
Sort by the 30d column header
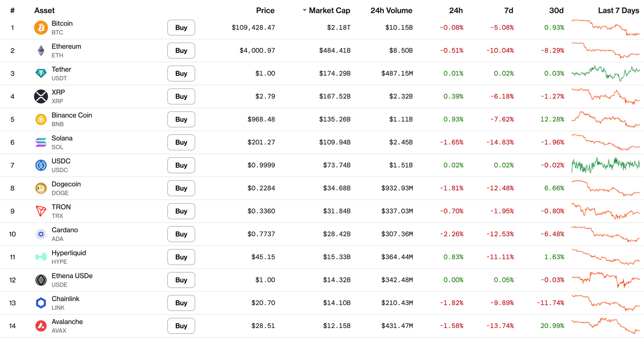pos(556,10)
